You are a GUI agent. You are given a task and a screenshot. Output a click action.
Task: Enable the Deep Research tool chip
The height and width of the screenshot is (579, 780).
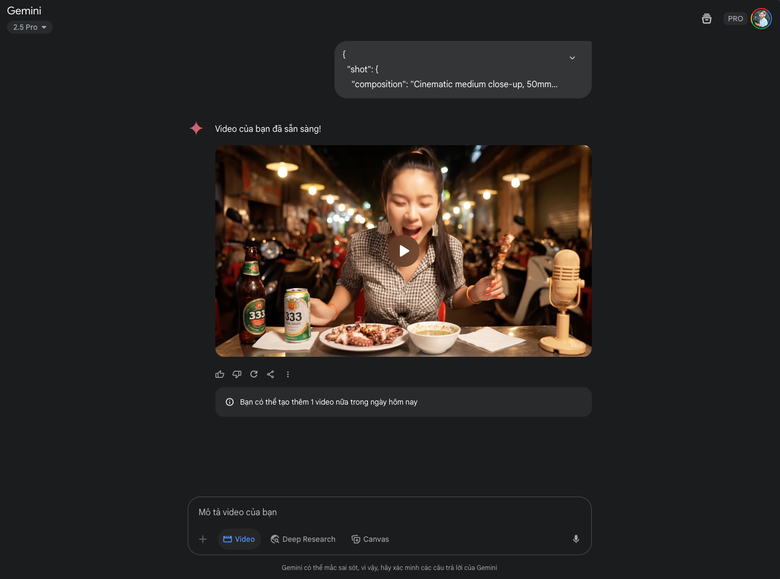pos(303,539)
